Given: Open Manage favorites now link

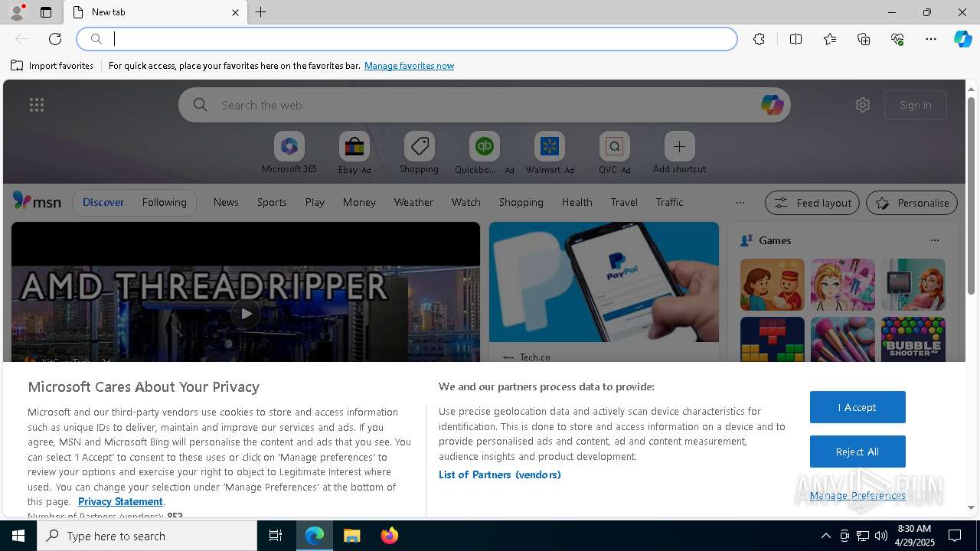Looking at the screenshot, I should (409, 66).
